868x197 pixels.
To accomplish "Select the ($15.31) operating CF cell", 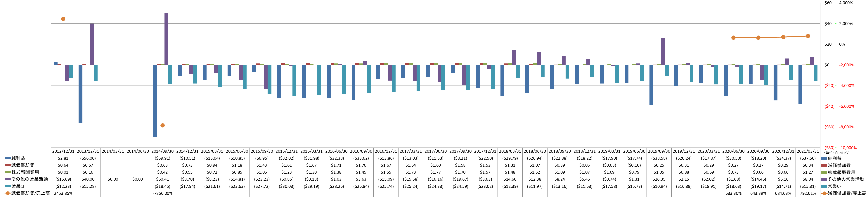I will [808, 186].
